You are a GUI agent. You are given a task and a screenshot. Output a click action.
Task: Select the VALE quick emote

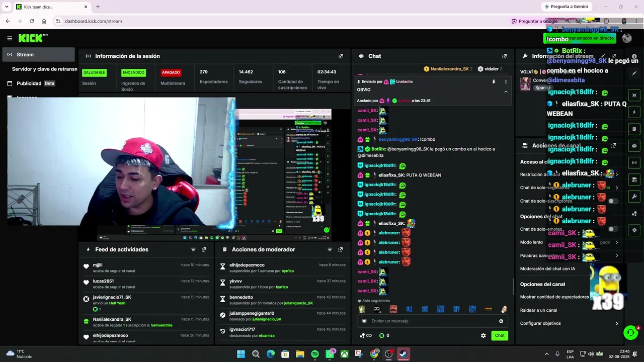point(409,309)
